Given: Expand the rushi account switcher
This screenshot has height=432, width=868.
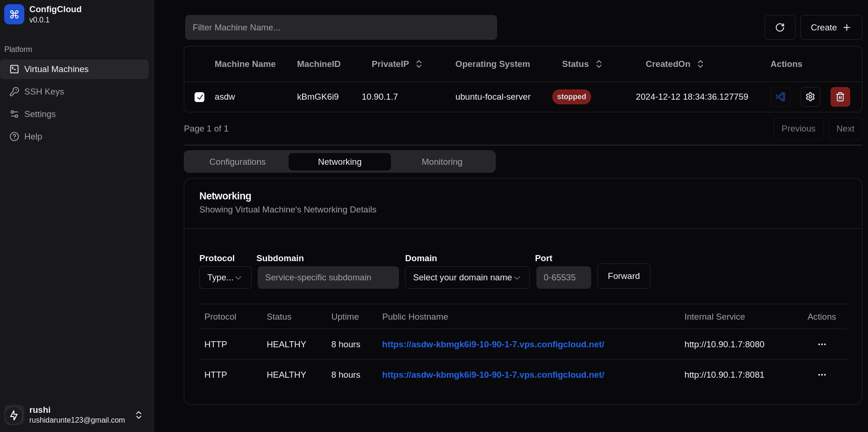Looking at the screenshot, I should point(138,415).
